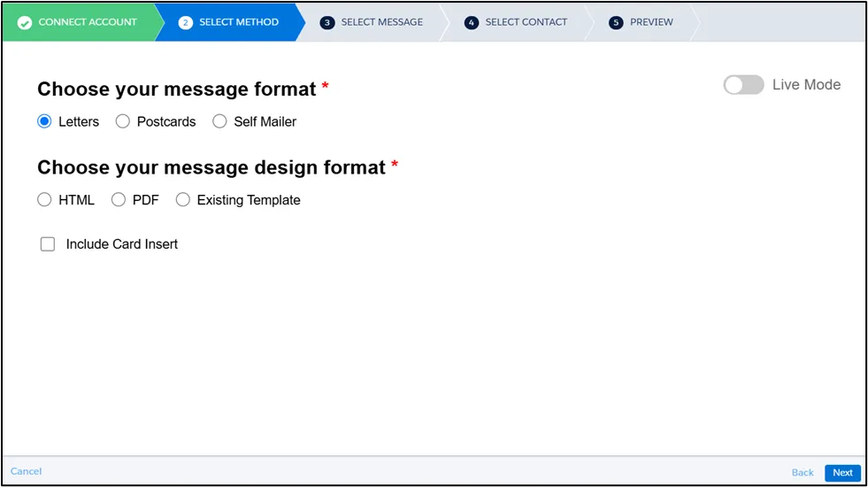Select the Letters radio button
The width and height of the screenshot is (868, 487).
pos(44,121)
